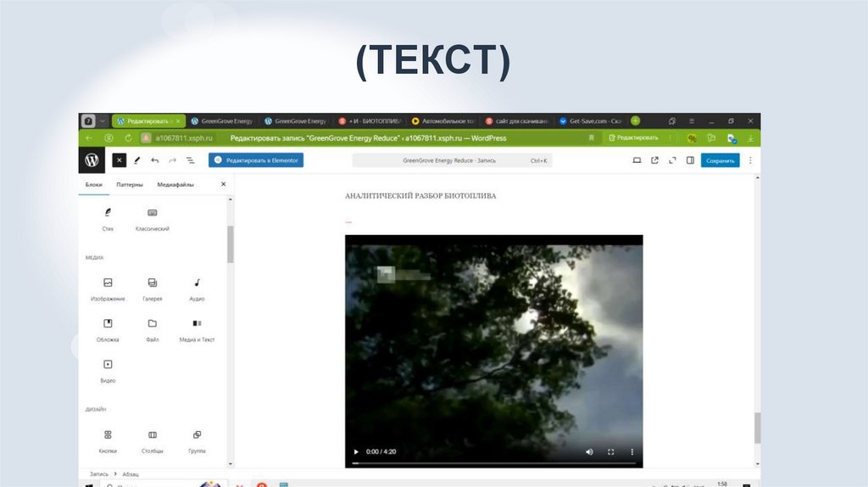Switch to the Паттерны tab
Viewport: 868px width, 487px height.
click(130, 184)
